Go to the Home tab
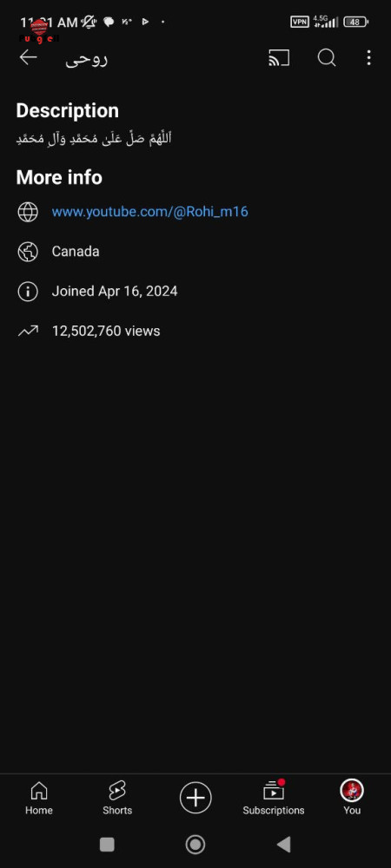This screenshot has width=391, height=868. tap(39, 798)
